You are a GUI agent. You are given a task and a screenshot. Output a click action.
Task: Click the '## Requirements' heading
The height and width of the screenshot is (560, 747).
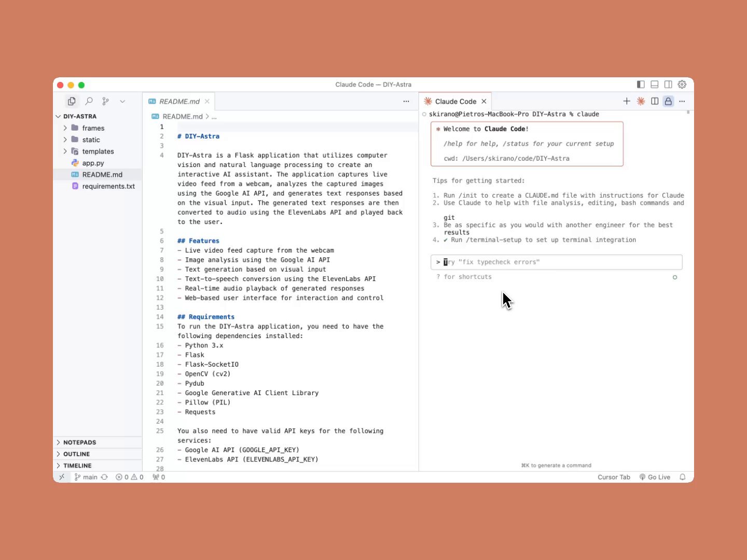point(206,317)
